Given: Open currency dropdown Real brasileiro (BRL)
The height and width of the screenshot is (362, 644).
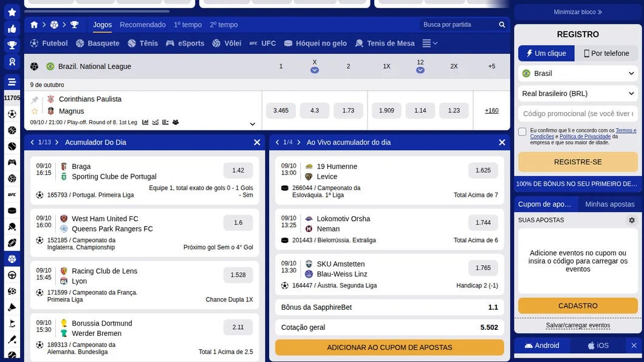Looking at the screenshot, I should point(578,94).
